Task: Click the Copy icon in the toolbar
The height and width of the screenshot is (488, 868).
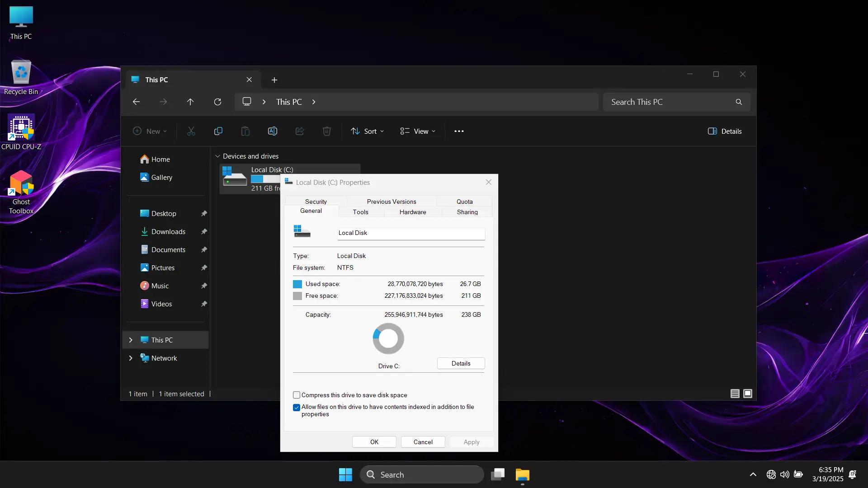Action: tap(218, 131)
